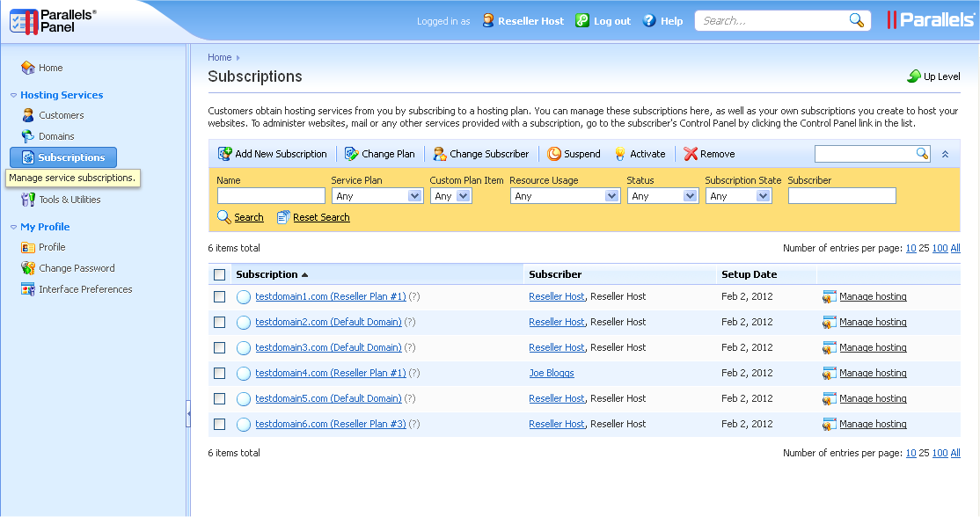Click the Suspend icon in toolbar
Screen dimensions: 980x517
[554, 154]
